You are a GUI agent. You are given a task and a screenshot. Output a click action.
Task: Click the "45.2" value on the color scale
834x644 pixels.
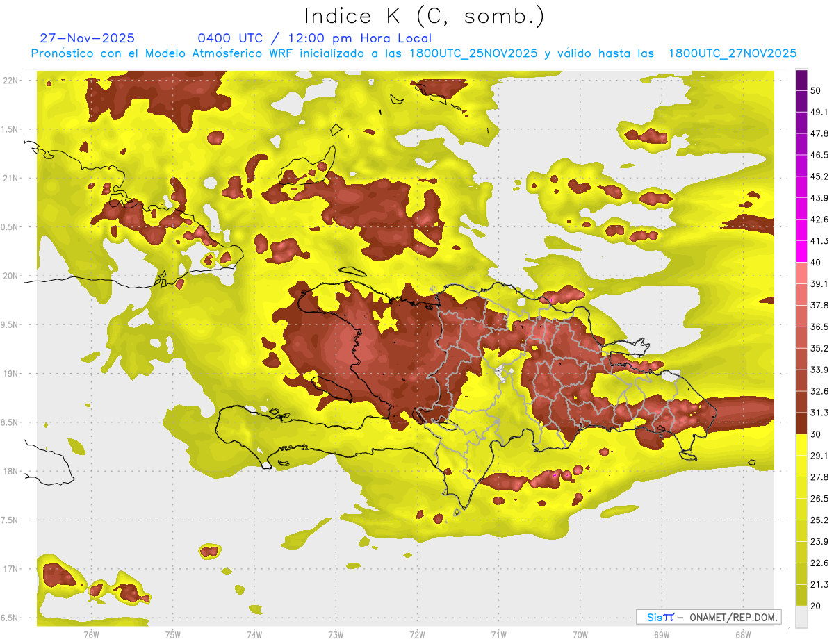tap(820, 176)
